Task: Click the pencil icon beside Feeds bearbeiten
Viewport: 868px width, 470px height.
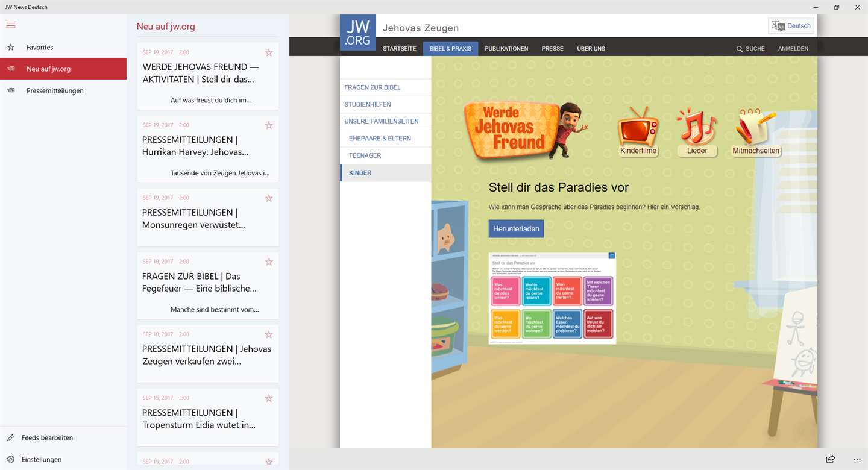Action: [x=11, y=437]
